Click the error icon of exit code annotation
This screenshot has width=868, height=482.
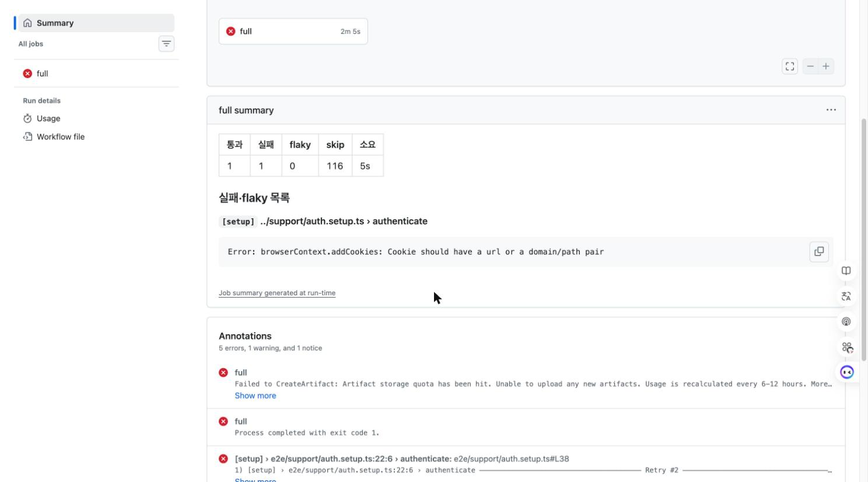[x=223, y=421]
